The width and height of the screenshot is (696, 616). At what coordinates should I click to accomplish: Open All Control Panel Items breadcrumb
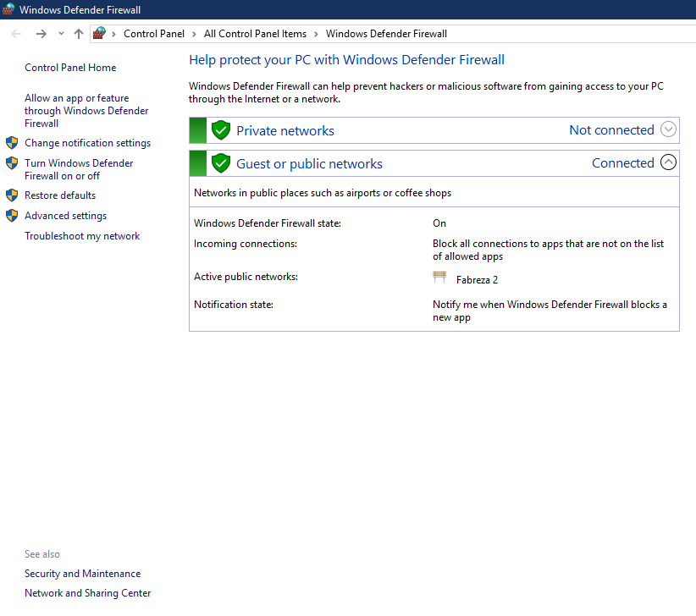tap(255, 34)
